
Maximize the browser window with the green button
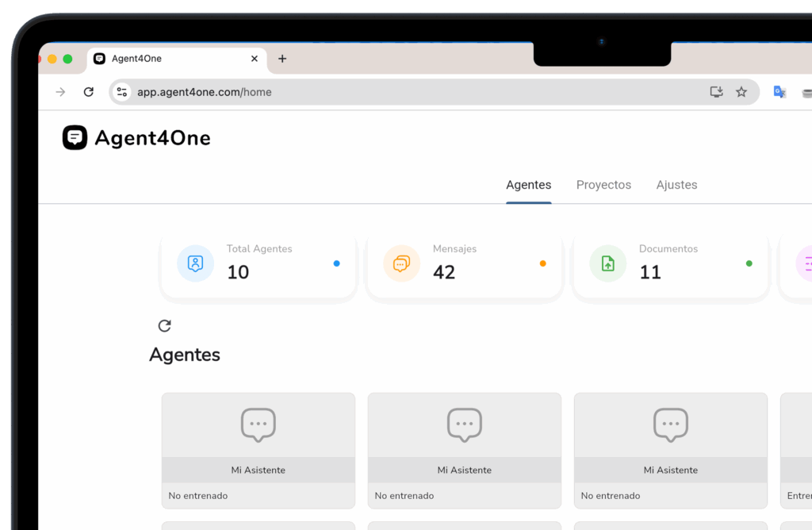(x=67, y=59)
